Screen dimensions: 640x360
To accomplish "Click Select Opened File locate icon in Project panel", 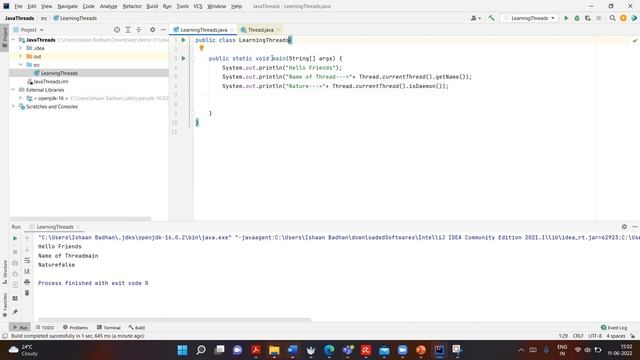I will (x=117, y=30).
